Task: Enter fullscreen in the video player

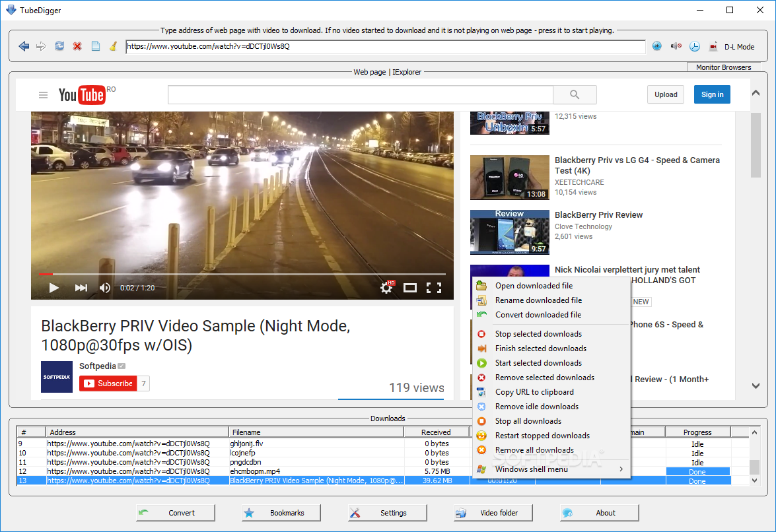Action: (434, 288)
